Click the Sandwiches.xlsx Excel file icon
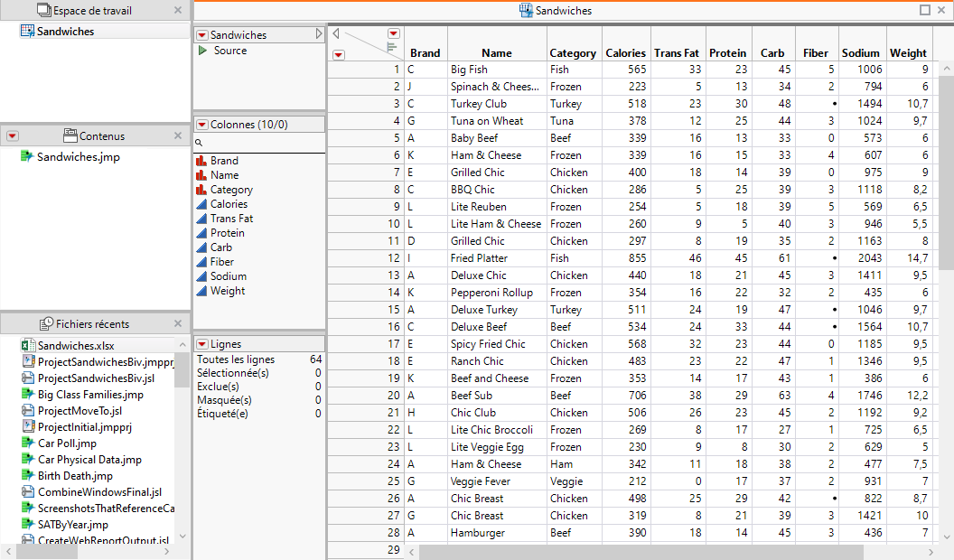Screen dimensions: 954x560 pyautogui.click(x=27, y=345)
